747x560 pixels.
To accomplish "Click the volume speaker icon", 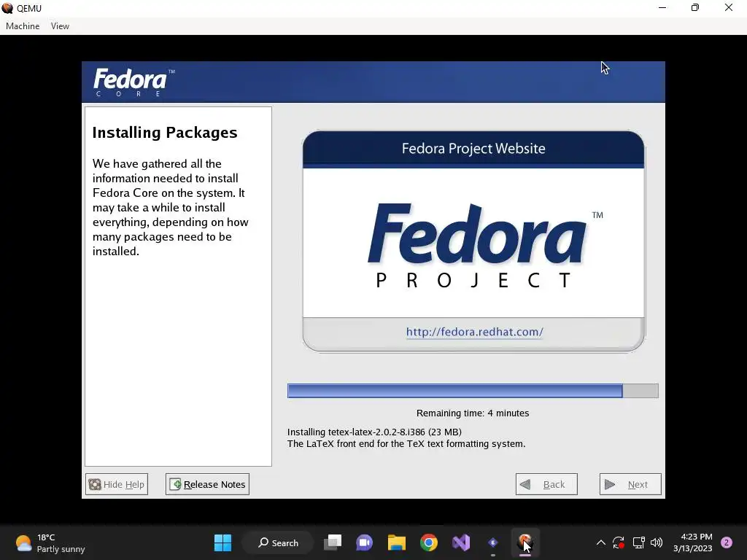I will tap(657, 542).
